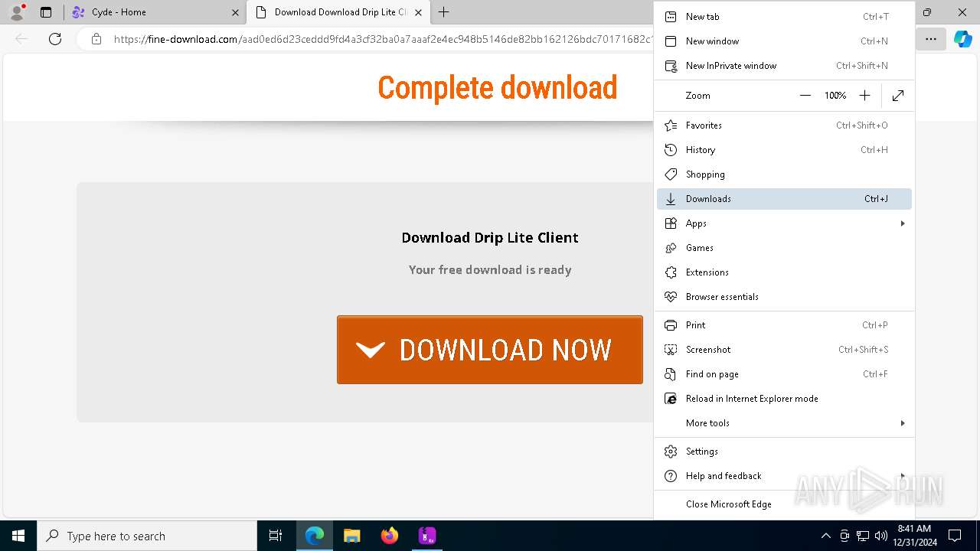Show hidden system tray icons
This screenshot has height=551, width=980.
[825, 536]
